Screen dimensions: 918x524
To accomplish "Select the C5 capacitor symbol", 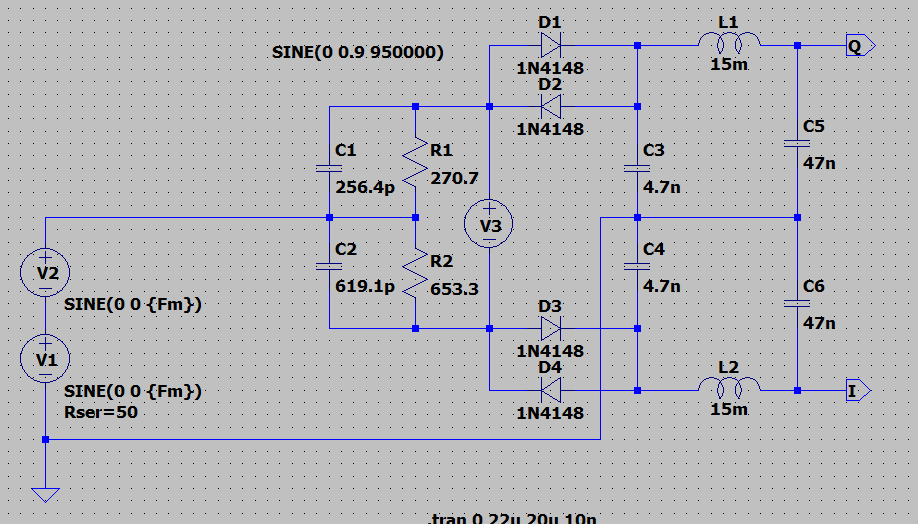I will (797, 143).
